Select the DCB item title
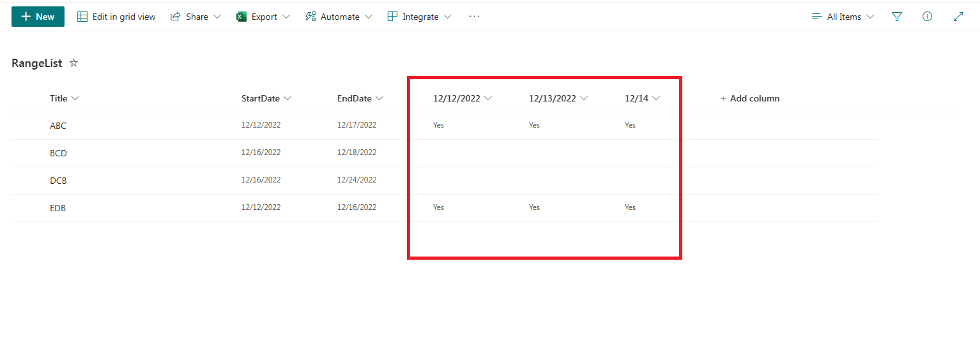Image resolution: width=980 pixels, height=358 pixels. [x=58, y=181]
